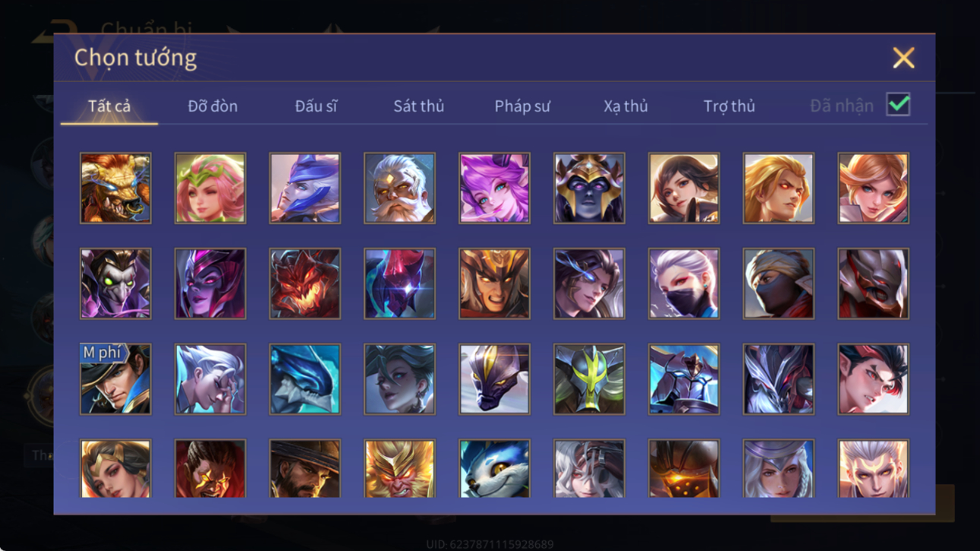Close the Chọn tướng dialog
Image resolution: width=980 pixels, height=551 pixels.
(903, 58)
